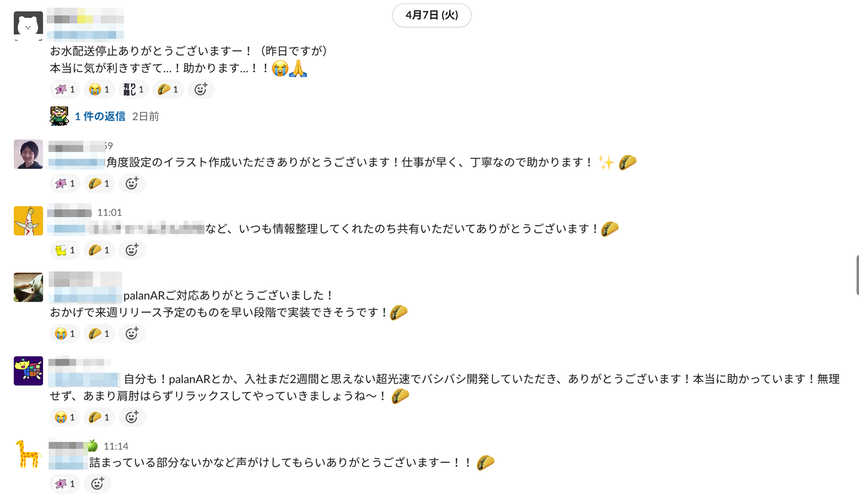This screenshot has height=504, width=859.
Task: Open the 1 件の返信 thread link
Action: (100, 116)
